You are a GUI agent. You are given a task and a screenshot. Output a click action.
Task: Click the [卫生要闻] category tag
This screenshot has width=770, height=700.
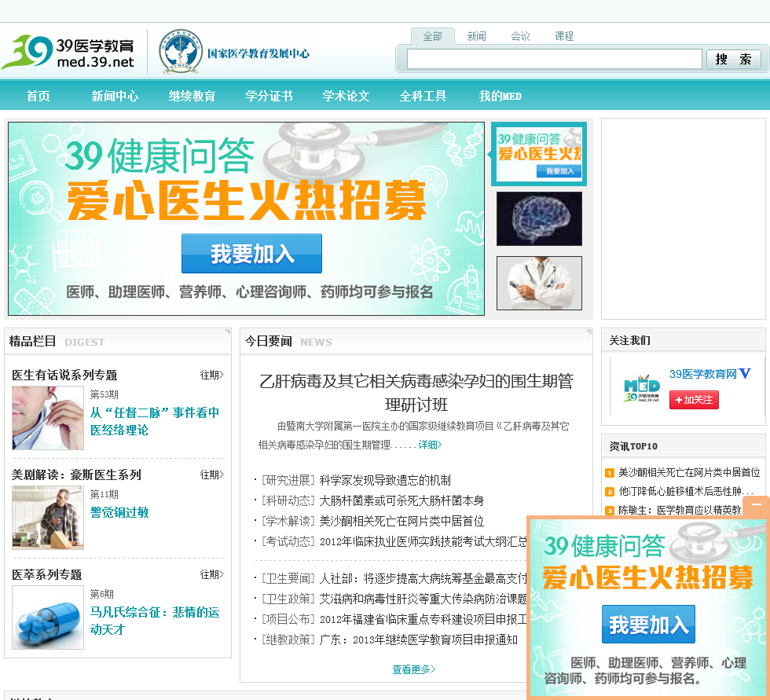click(x=288, y=579)
